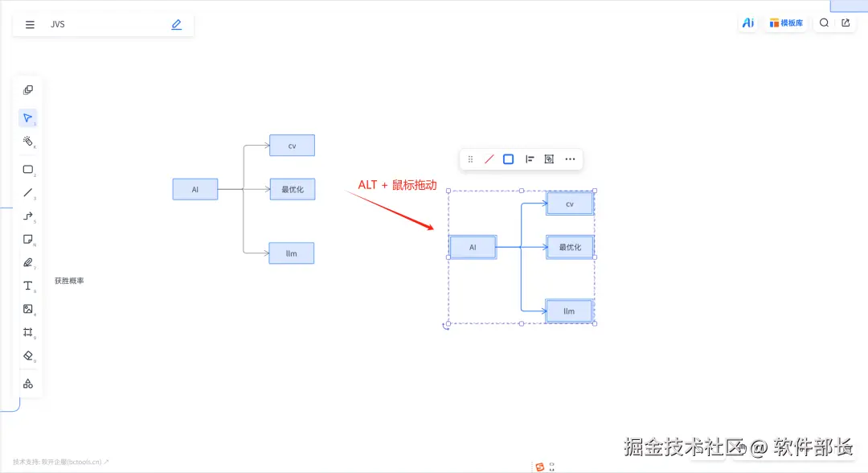The image size is (868, 473).
Task: Open the more options ellipsis
Action: (570, 159)
